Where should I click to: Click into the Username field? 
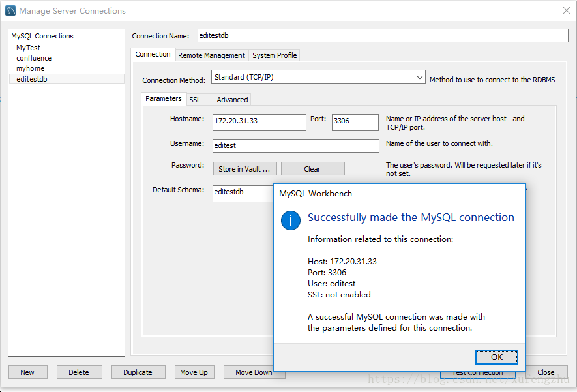click(296, 145)
